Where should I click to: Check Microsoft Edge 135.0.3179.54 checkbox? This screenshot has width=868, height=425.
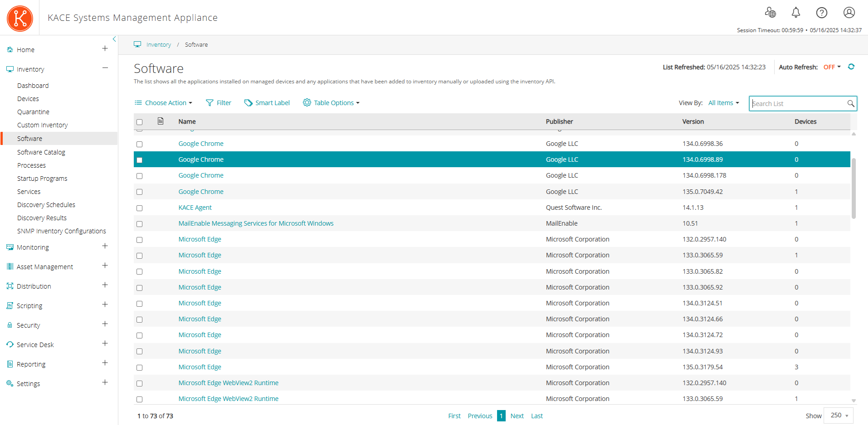pos(140,367)
